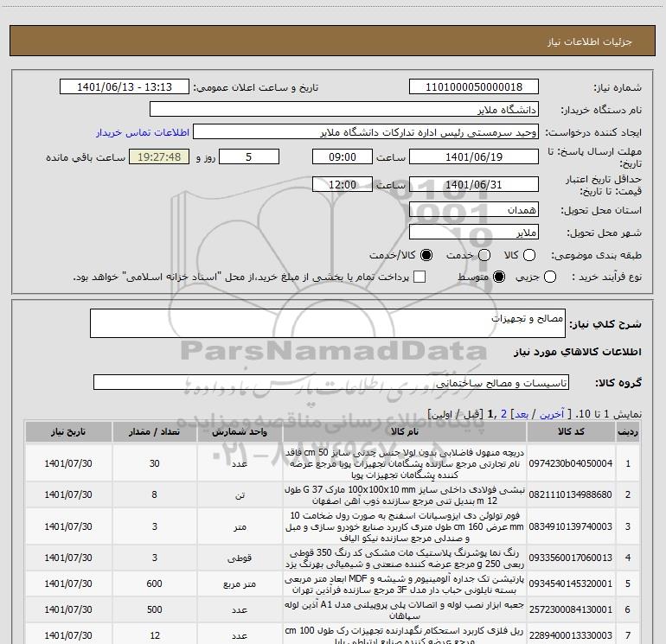The image size is (666, 644).
Task: Click the announcement date field 1401/06/13 - 13:13
Action: coord(124,86)
